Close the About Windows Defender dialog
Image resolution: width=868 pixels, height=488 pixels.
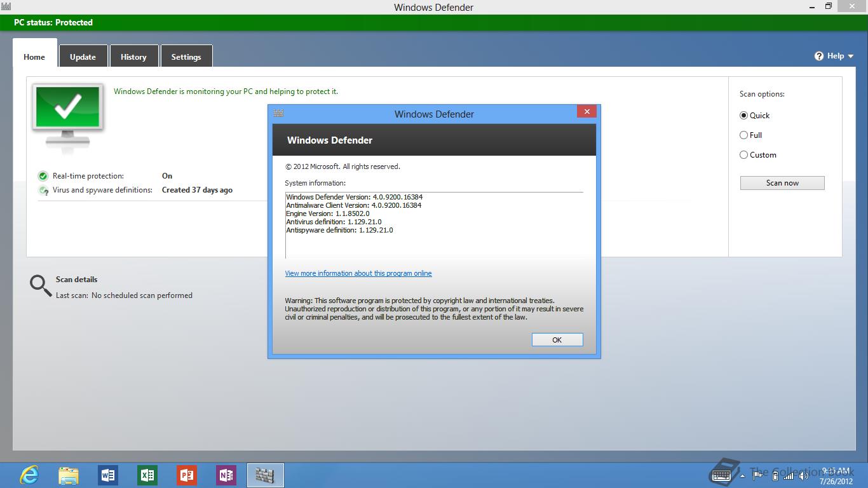point(587,111)
